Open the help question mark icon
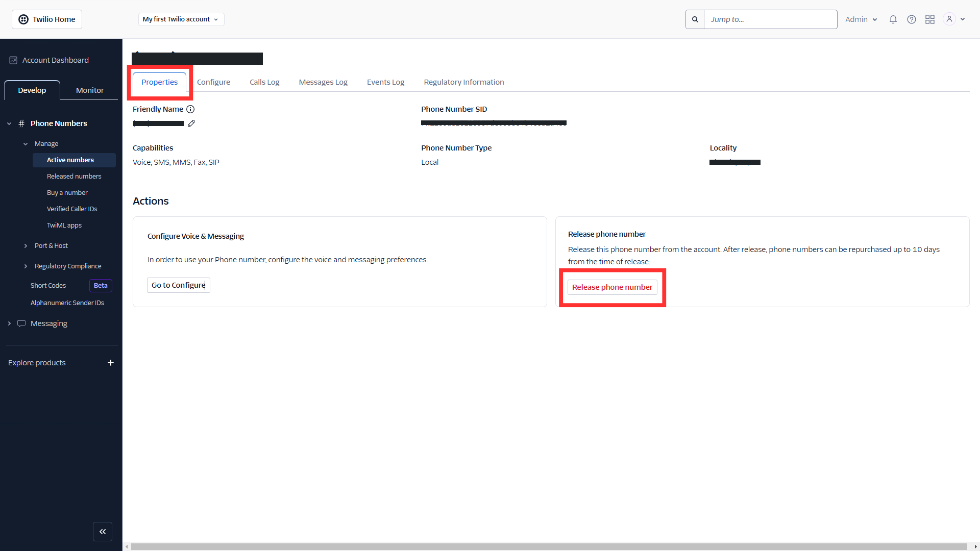 pos(911,19)
